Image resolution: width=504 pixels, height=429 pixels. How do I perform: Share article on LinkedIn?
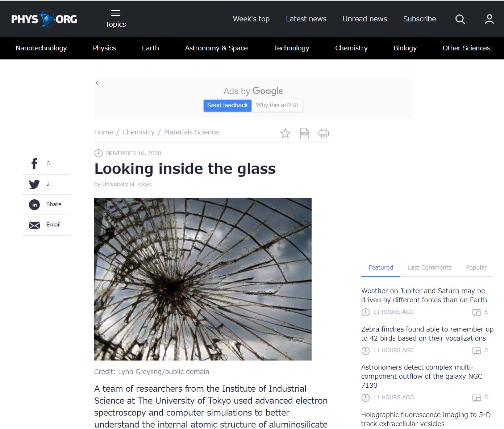point(34,205)
